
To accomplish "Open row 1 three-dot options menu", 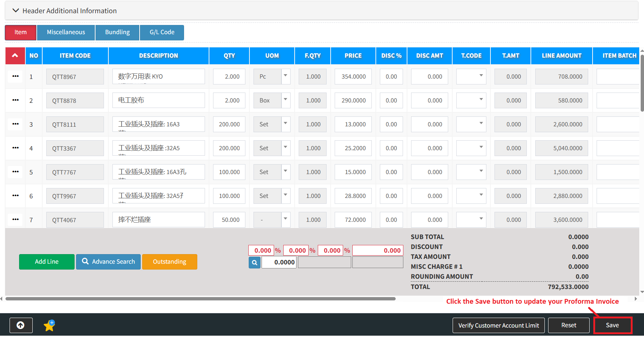I will pos(15,76).
